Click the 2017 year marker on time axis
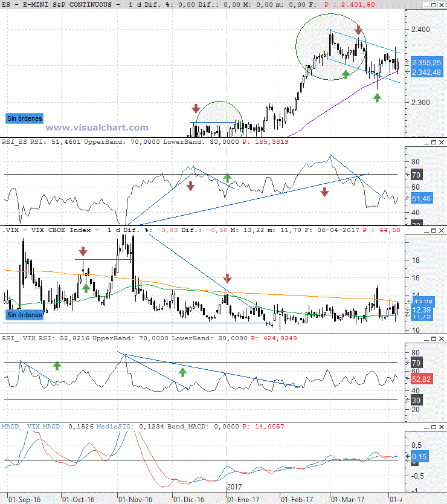This screenshot has height=504, width=447. pyautogui.click(x=234, y=487)
